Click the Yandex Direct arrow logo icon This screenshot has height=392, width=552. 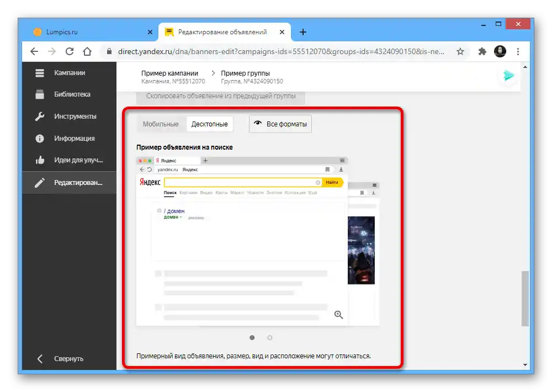508,75
